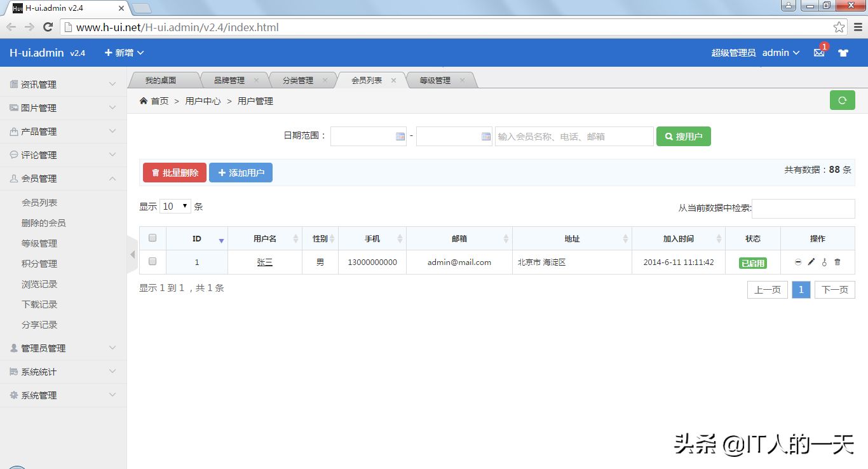Screen dimensions: 868x469
Task: Sort by the 地址 column
Action: pos(572,238)
